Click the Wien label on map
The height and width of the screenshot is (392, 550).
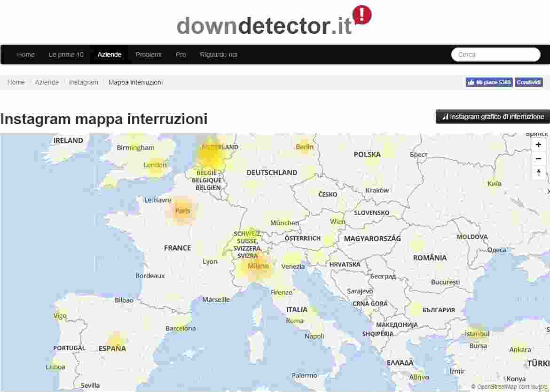338,221
